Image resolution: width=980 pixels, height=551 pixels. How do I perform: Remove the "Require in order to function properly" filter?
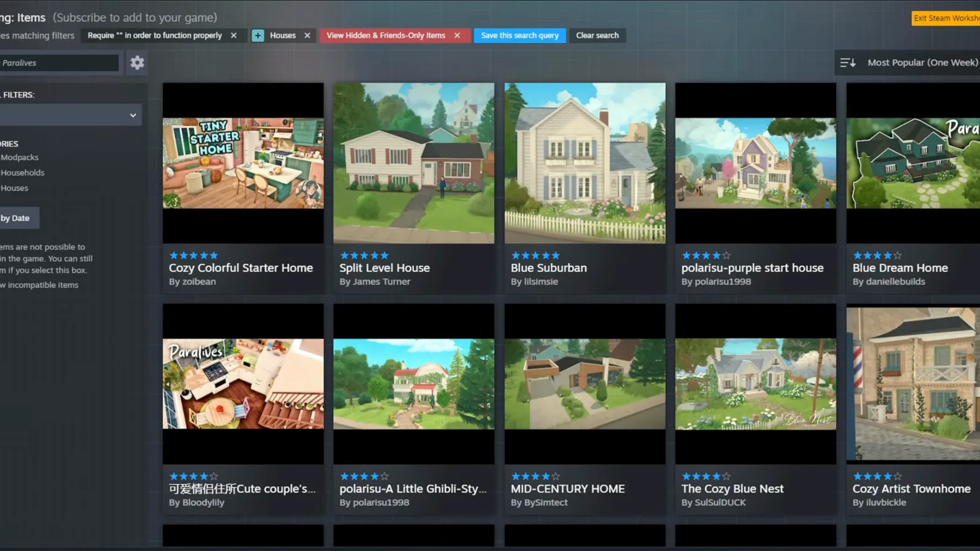(x=233, y=36)
